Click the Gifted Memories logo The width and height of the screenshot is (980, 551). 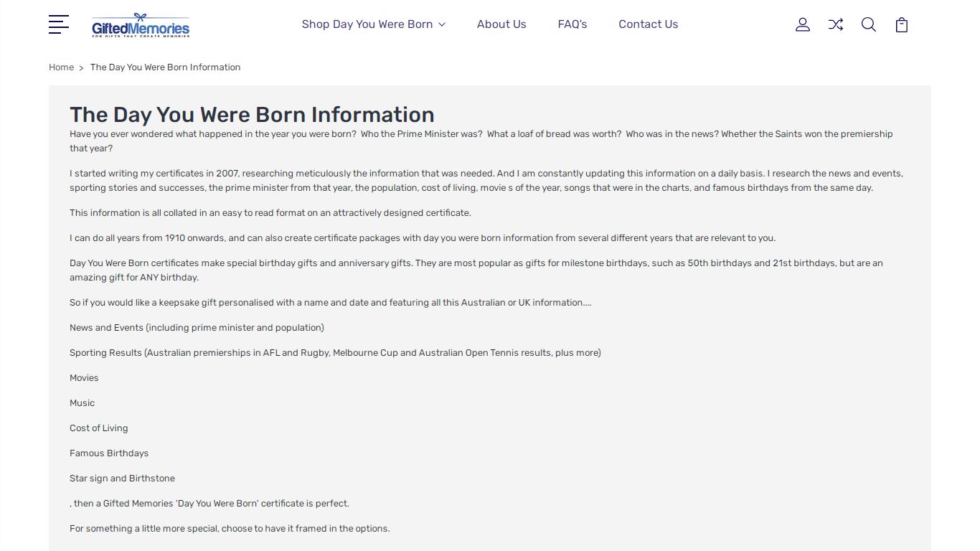pyautogui.click(x=141, y=25)
